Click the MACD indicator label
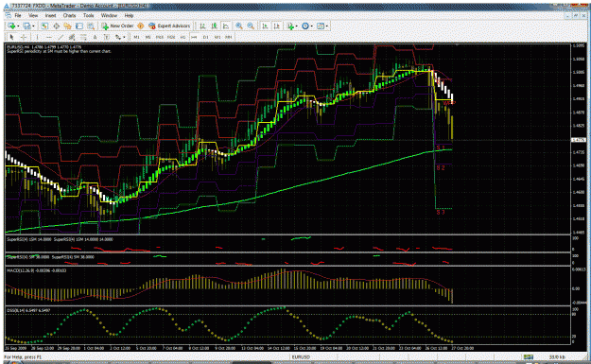The width and height of the screenshot is (591, 364). [x=37, y=270]
